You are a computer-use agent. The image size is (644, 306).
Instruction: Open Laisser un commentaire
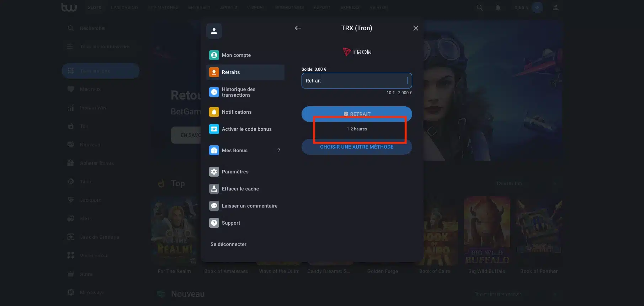coord(245,206)
